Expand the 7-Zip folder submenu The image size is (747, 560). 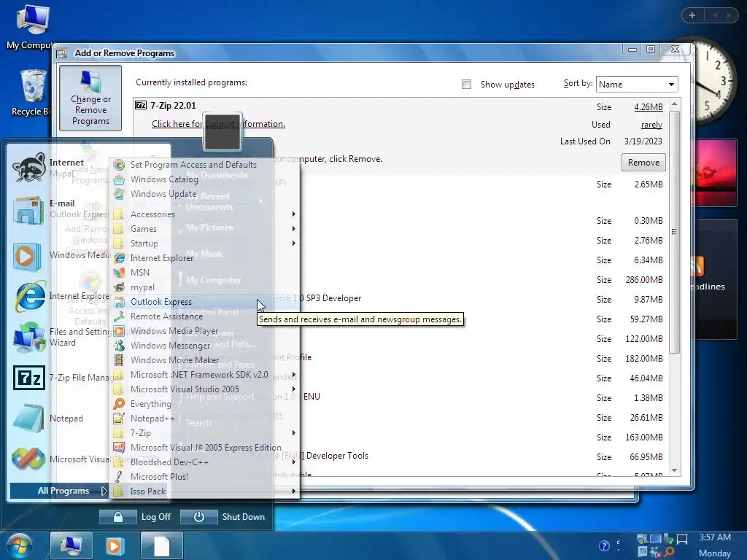pyautogui.click(x=205, y=433)
